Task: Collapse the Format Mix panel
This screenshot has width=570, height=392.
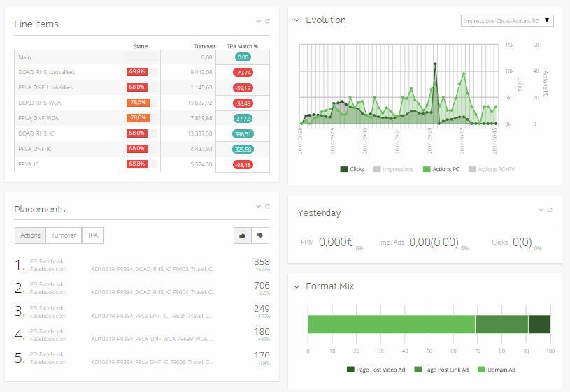Action: tap(297, 286)
